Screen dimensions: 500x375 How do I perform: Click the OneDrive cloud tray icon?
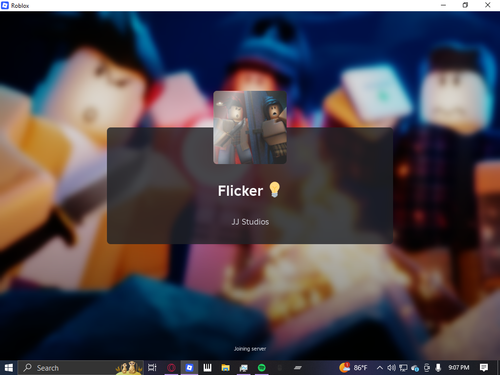coord(415,368)
